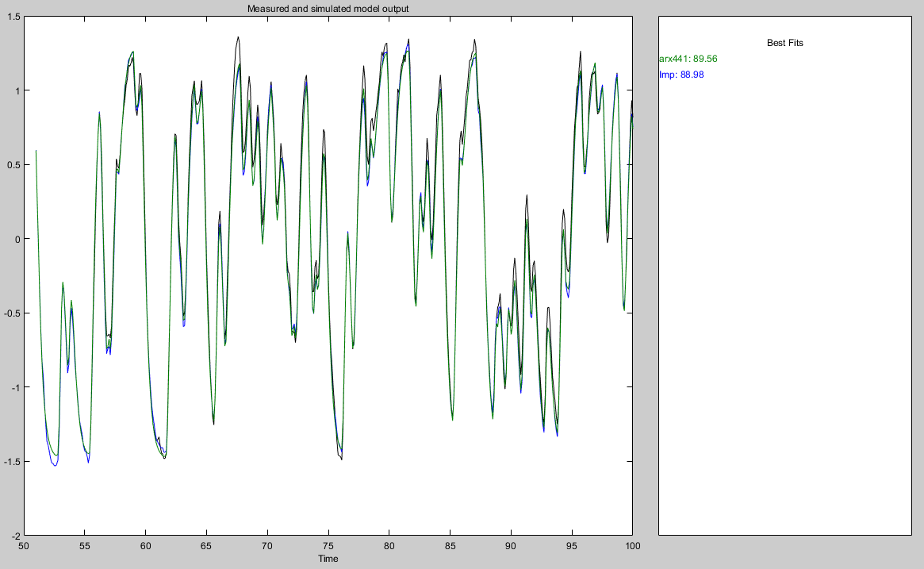Viewport: 924px width, 569px height.
Task: Click the Best Fits panel heading
Action: tap(784, 43)
